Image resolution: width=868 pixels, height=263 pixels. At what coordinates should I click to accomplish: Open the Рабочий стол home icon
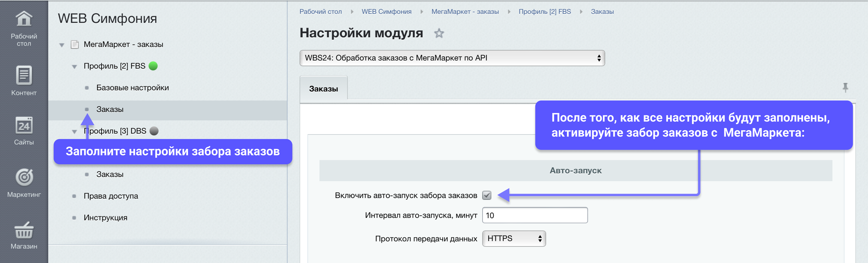[x=24, y=19]
